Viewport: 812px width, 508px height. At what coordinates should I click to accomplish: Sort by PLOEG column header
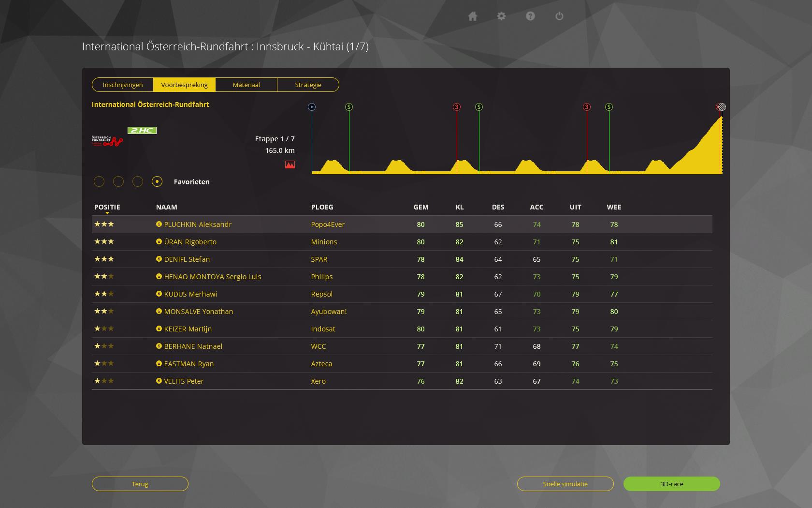click(x=322, y=207)
